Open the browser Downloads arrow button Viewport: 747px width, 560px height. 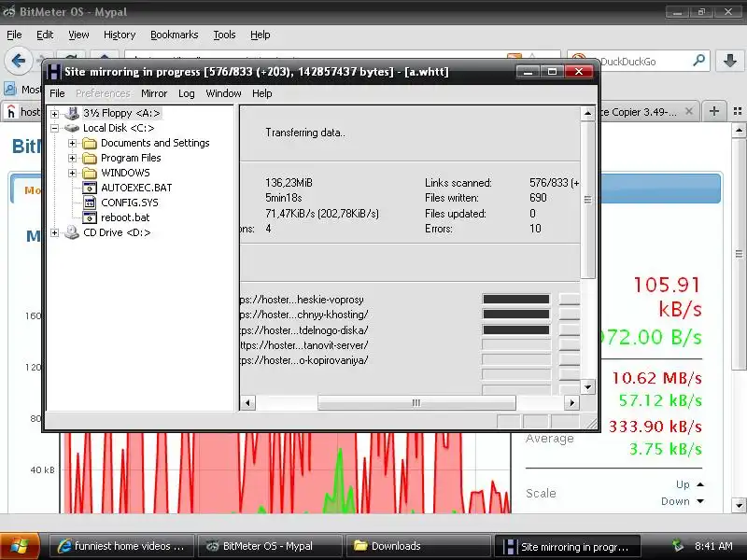[x=730, y=61]
